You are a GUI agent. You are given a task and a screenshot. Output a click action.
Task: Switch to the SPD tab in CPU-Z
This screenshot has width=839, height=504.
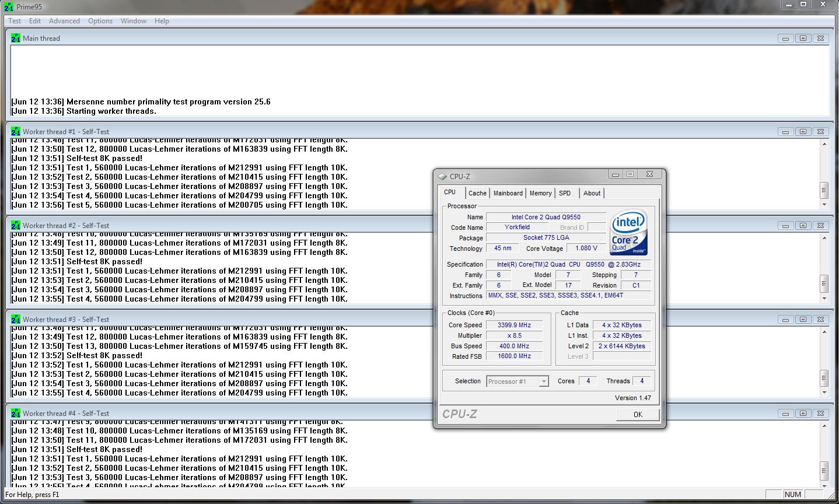click(565, 193)
